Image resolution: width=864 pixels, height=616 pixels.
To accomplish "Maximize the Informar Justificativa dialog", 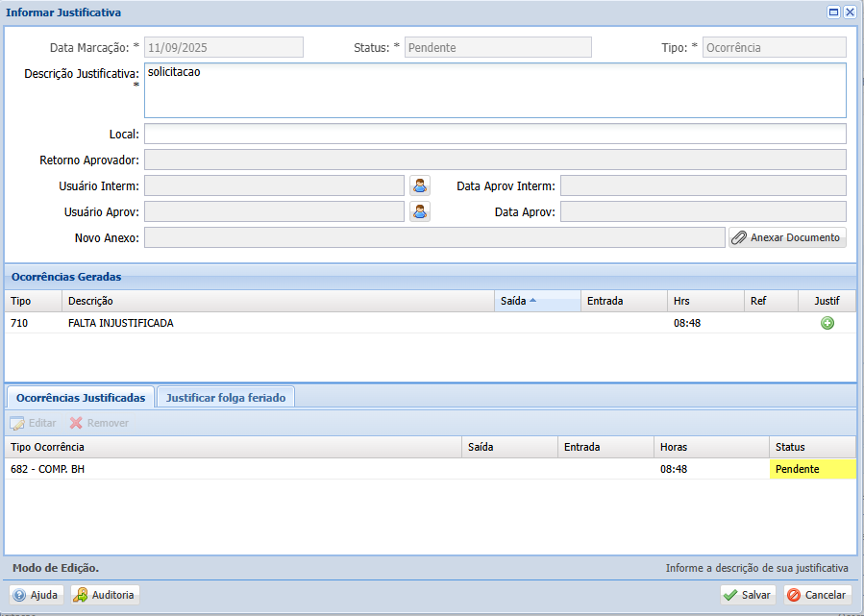I will point(833,12).
